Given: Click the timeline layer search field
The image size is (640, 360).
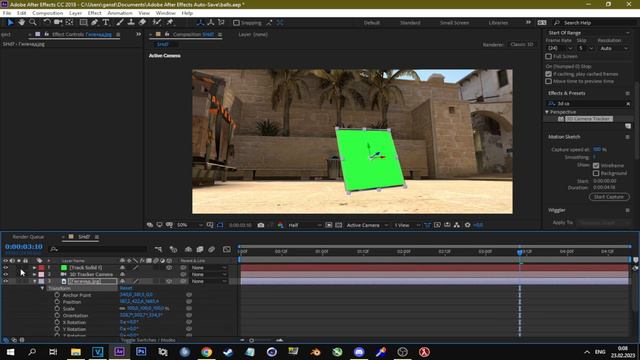Looking at the screenshot, I should [98, 249].
